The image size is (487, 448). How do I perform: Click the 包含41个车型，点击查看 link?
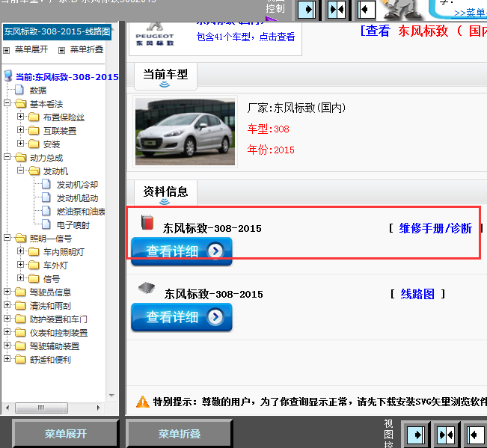[x=245, y=37]
